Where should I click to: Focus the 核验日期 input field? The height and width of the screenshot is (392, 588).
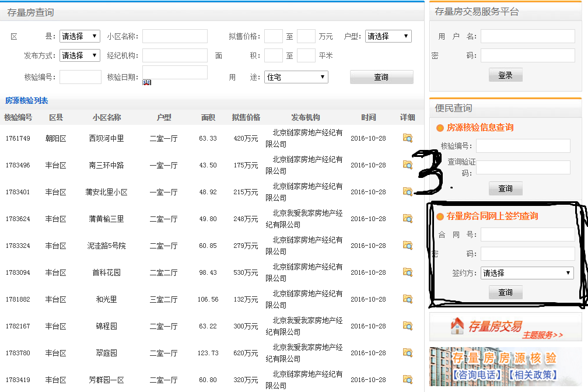pyautogui.click(x=175, y=72)
